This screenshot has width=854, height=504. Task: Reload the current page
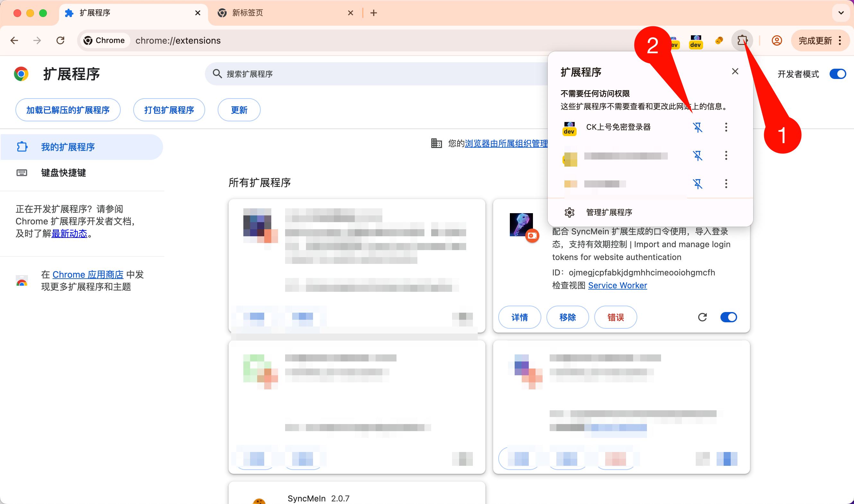60,40
